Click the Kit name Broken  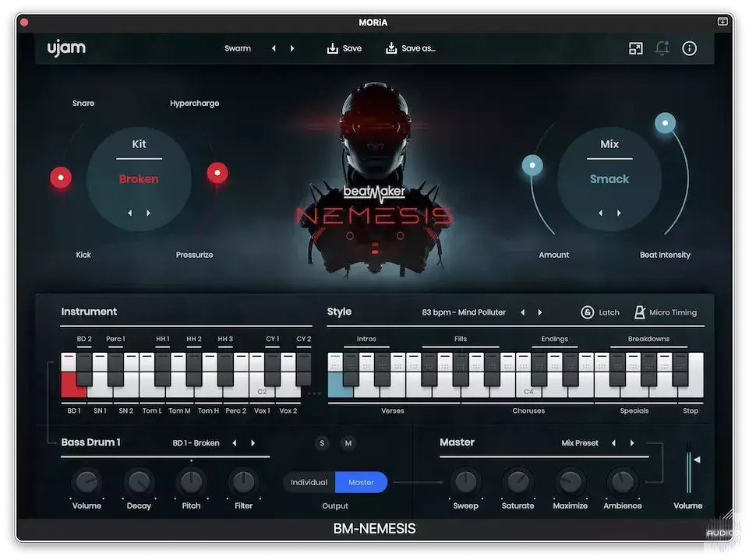pyautogui.click(x=139, y=179)
